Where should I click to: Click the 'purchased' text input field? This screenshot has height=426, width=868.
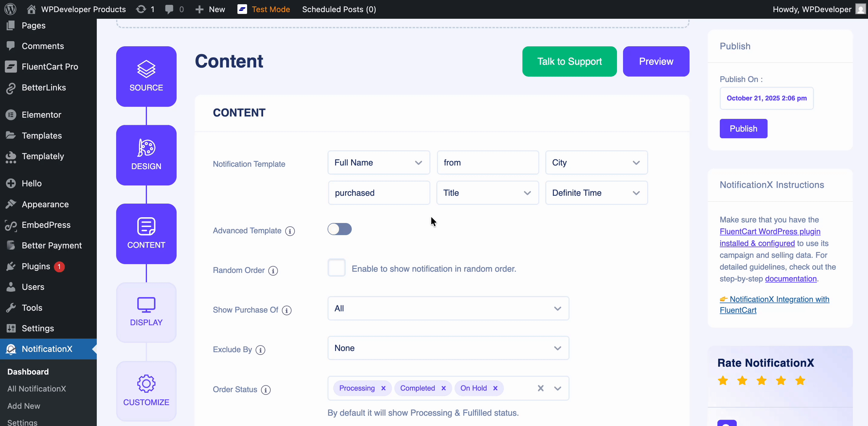379,193
